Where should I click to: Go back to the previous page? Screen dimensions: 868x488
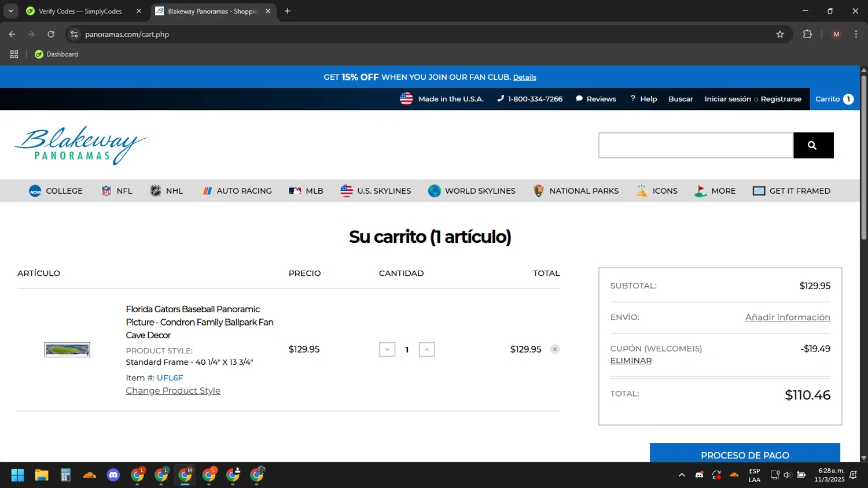12,34
